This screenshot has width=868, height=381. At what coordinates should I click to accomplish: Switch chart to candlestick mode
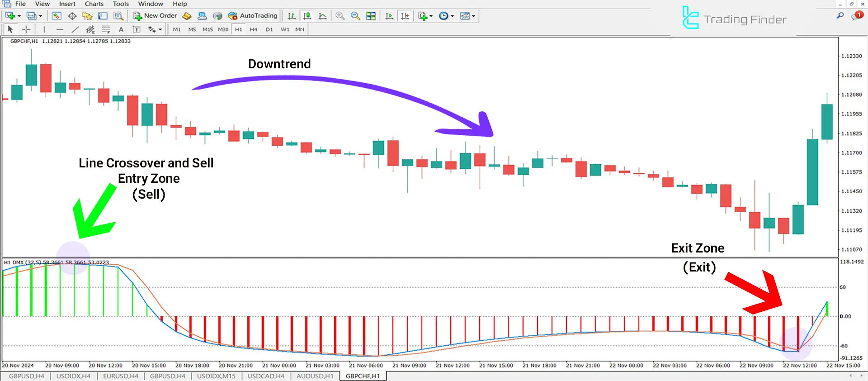[307, 16]
